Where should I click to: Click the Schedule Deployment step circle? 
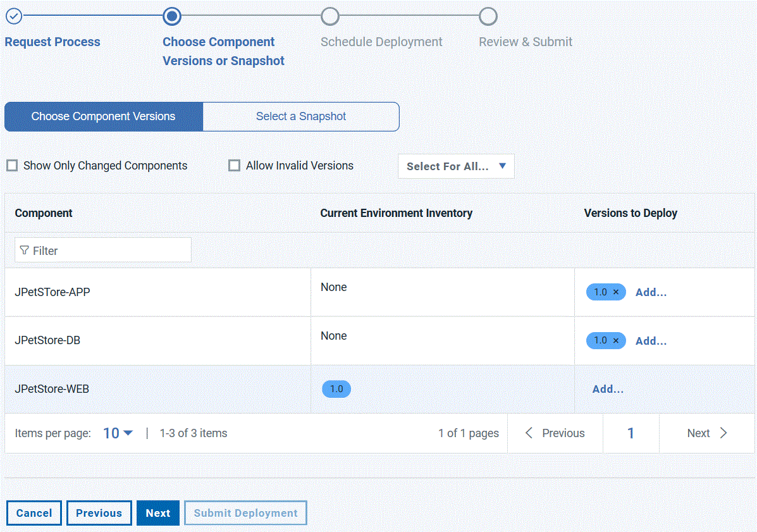[329, 16]
